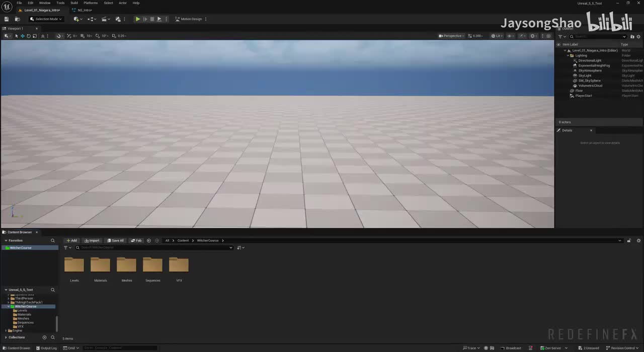644x352 pixels.
Task: Select SM_SkySphere in the Outliner
Action: point(589,80)
